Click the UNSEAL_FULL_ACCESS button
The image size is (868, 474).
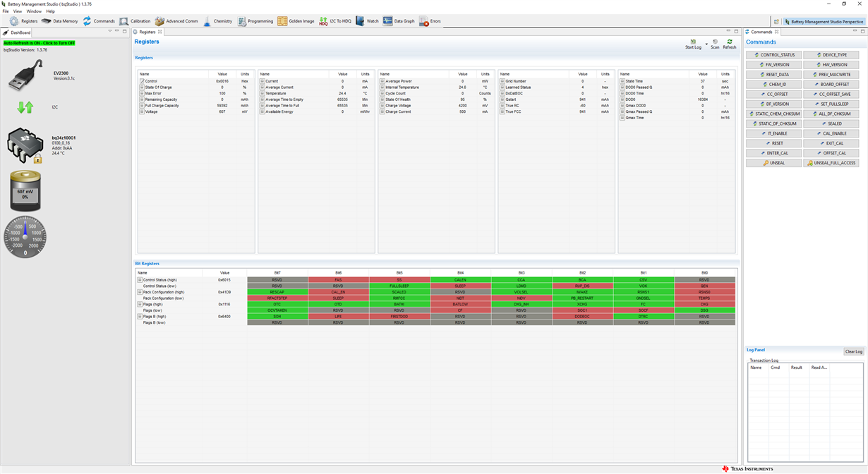[831, 163]
